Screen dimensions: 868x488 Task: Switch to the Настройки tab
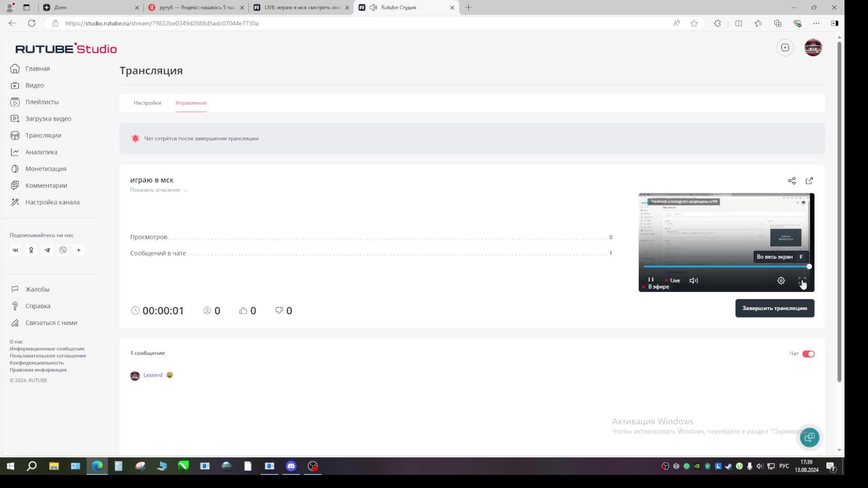click(x=147, y=103)
